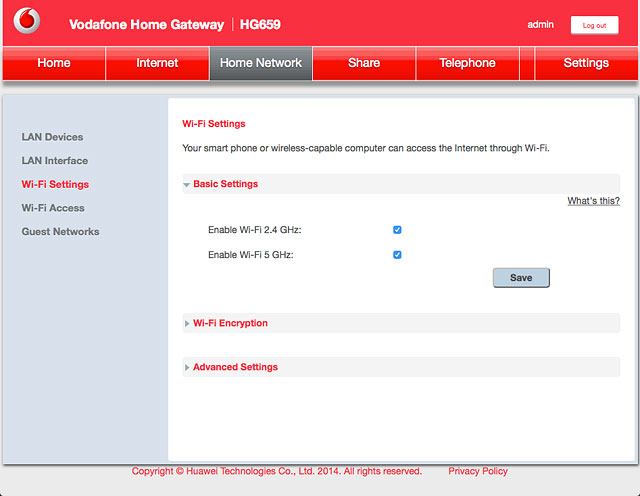This screenshot has height=496, width=640.
Task: Click the Enable Wi-Fi 2.4 GHz label
Action: click(x=255, y=230)
